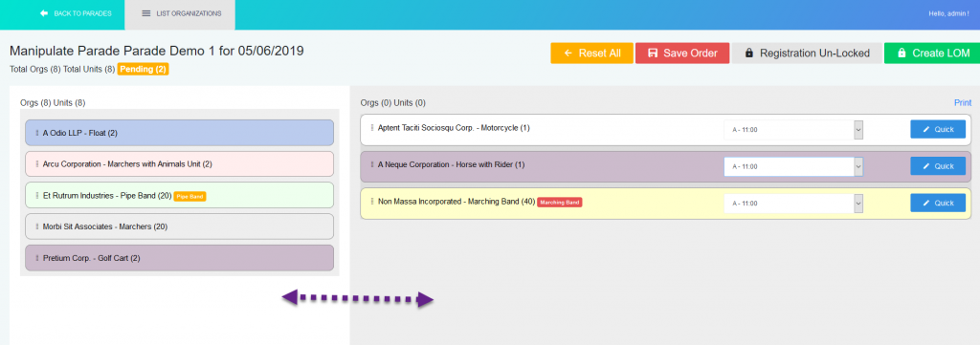Click the drag handle of Pretium Corp. Golf Cart

point(37,258)
